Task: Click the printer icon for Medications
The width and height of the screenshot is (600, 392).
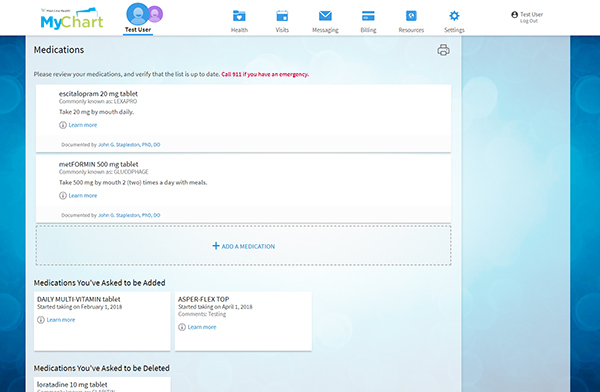Action: point(443,50)
